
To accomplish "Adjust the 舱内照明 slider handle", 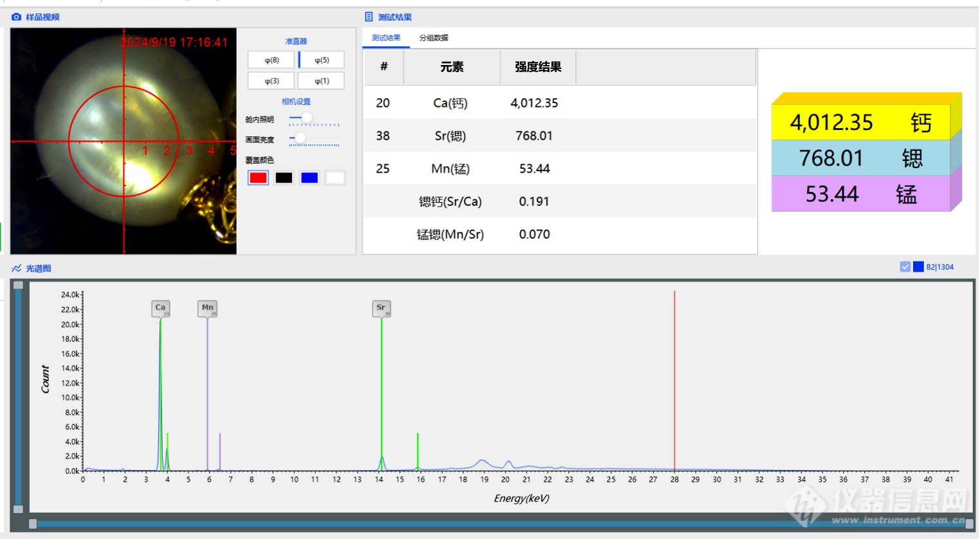I will (x=307, y=118).
